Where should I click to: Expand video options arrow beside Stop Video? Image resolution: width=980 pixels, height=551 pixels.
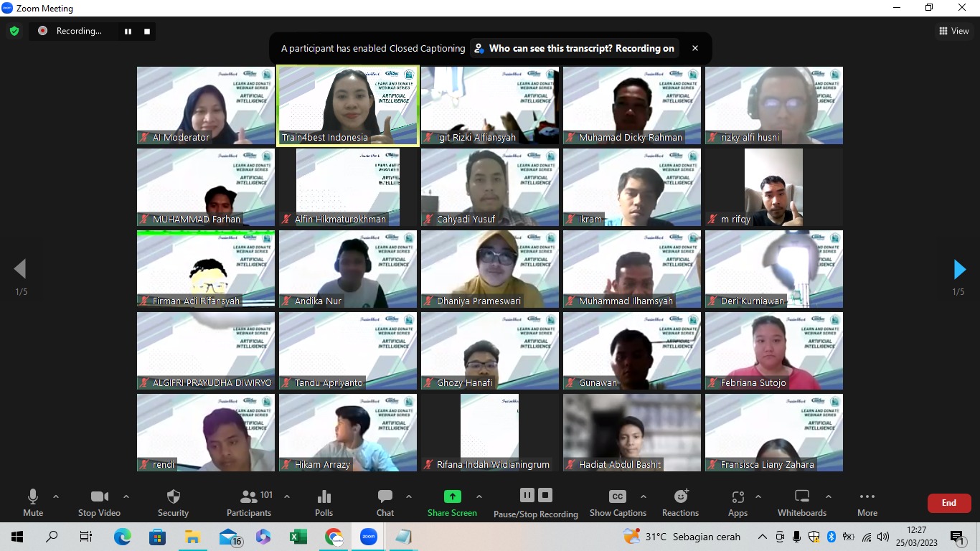coord(126,496)
